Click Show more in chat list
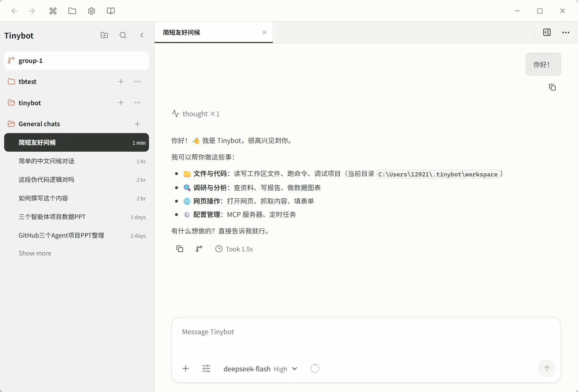 35,253
